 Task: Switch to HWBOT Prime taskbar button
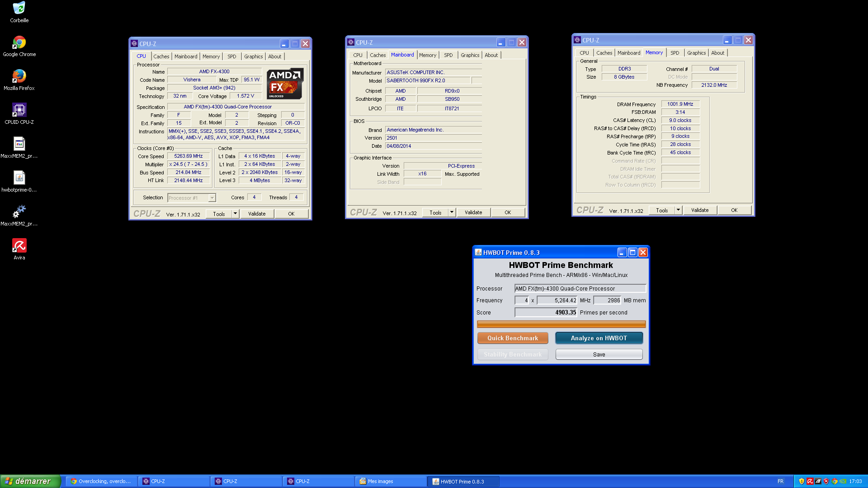463,481
